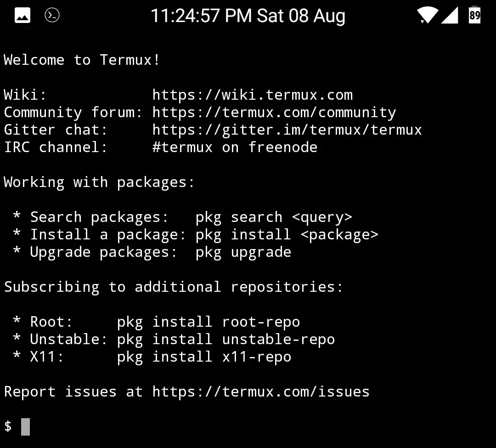Viewport: 496px width, 448px height.
Task: Tap the battery indicator showing 89
Action: (474, 16)
